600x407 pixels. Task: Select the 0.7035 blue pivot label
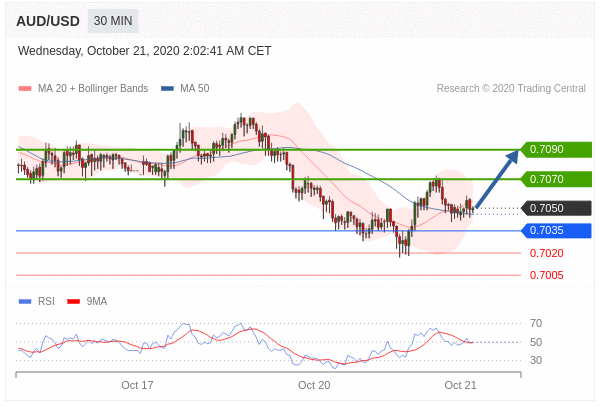click(556, 231)
